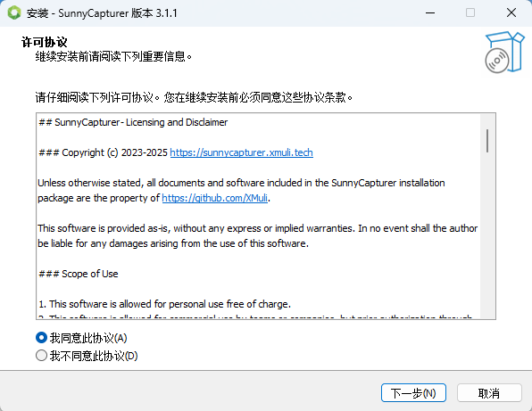
Task: Open the sunnycapturer.xmuli.tech link
Action: [x=241, y=152]
